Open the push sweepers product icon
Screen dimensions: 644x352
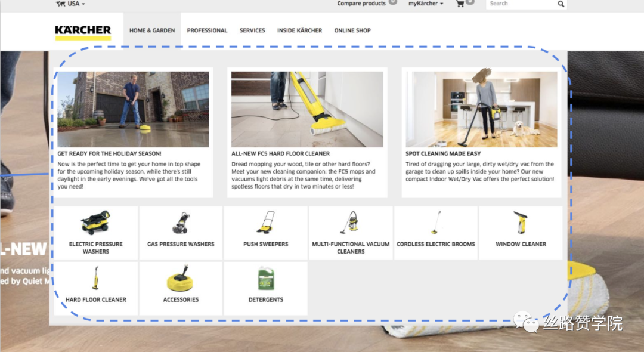(266, 223)
